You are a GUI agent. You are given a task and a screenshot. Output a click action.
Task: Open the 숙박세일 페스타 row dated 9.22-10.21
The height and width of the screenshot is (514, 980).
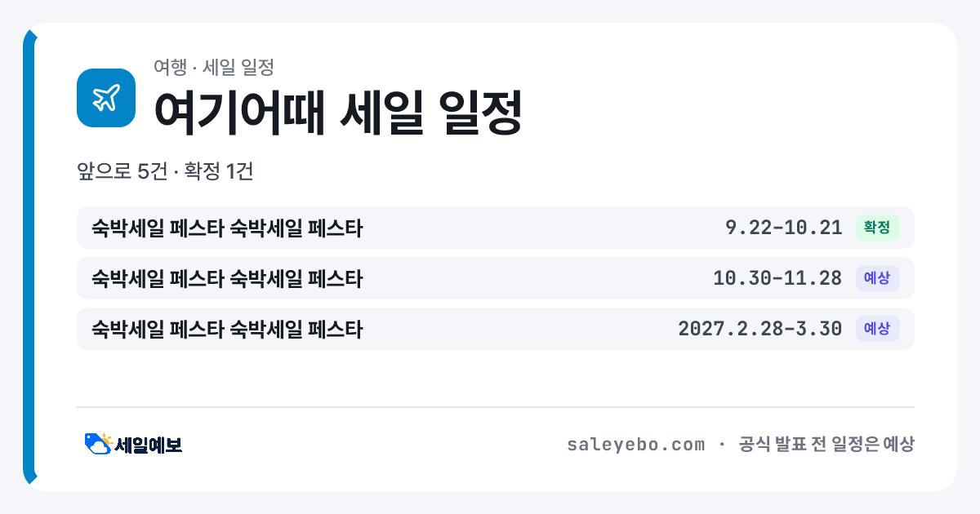tap(496, 228)
